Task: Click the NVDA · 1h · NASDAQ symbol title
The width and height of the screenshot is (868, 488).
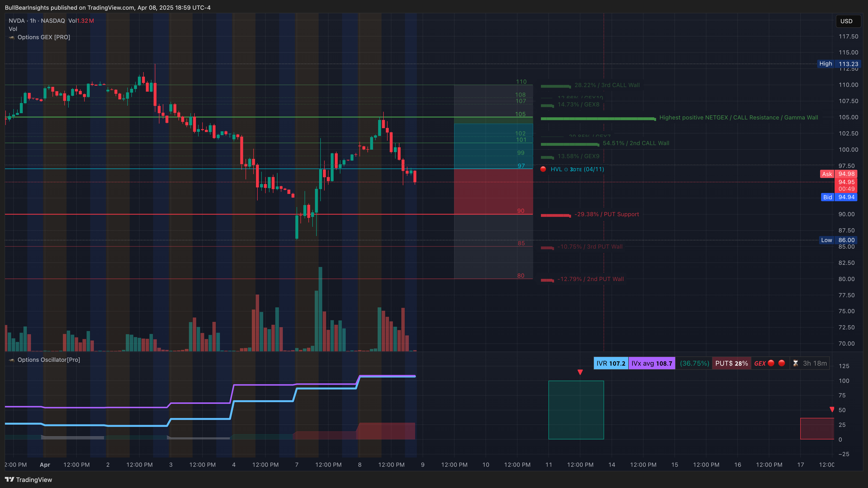Action: [x=37, y=21]
